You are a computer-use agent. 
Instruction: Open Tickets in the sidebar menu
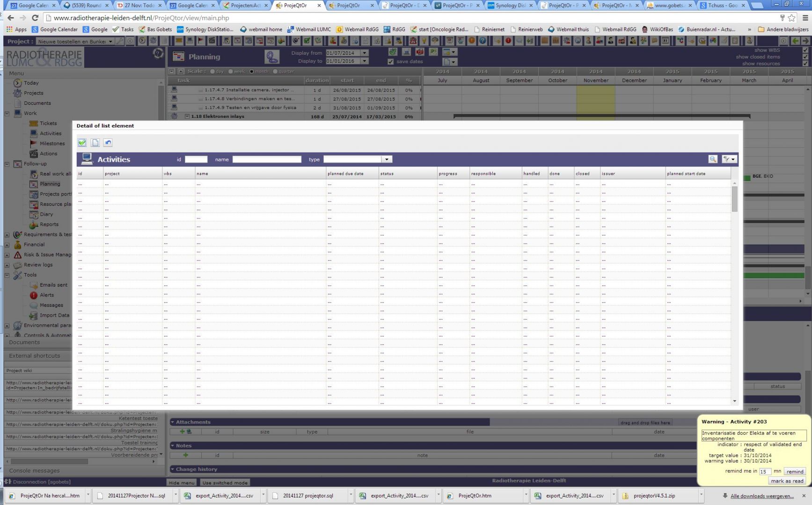(x=48, y=123)
